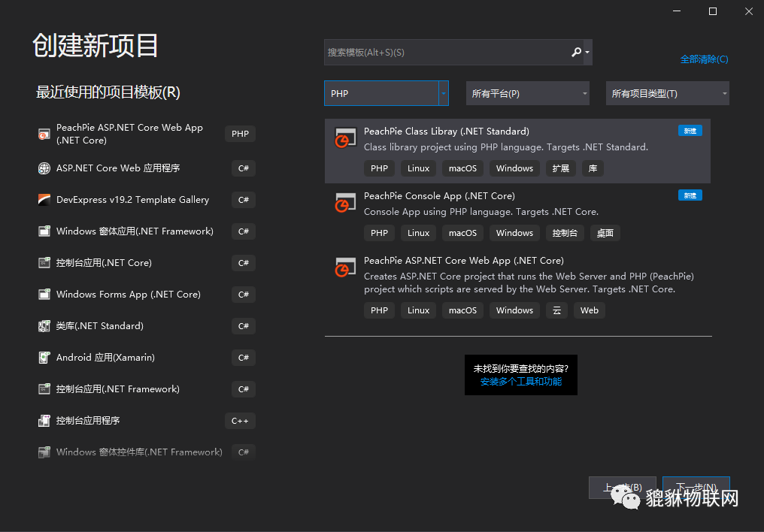Open the 所有平台(P) platform dropdown
This screenshot has width=764, height=532.
click(528, 93)
